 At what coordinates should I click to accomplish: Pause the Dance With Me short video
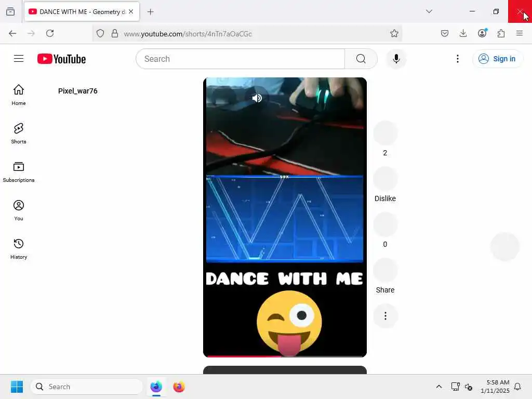(x=285, y=217)
